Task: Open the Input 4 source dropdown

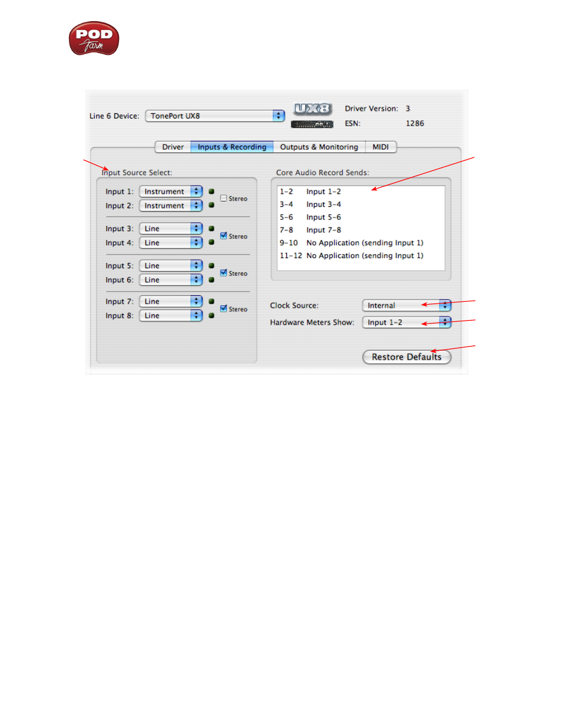Action: (171, 243)
